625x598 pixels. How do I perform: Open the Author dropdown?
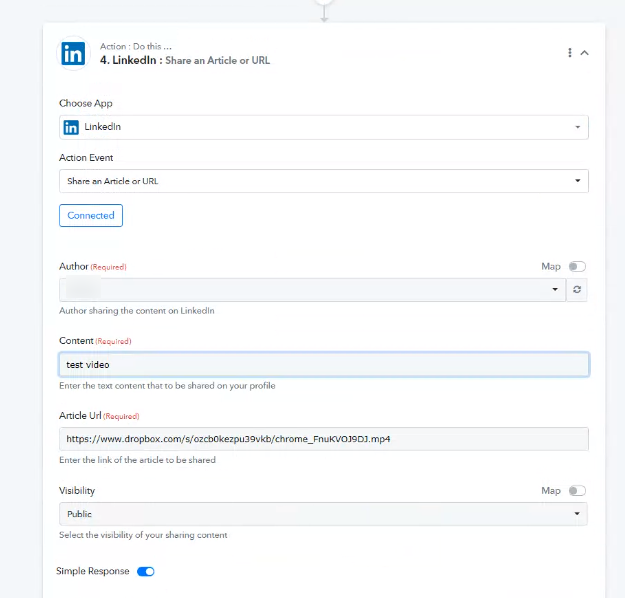(312, 289)
